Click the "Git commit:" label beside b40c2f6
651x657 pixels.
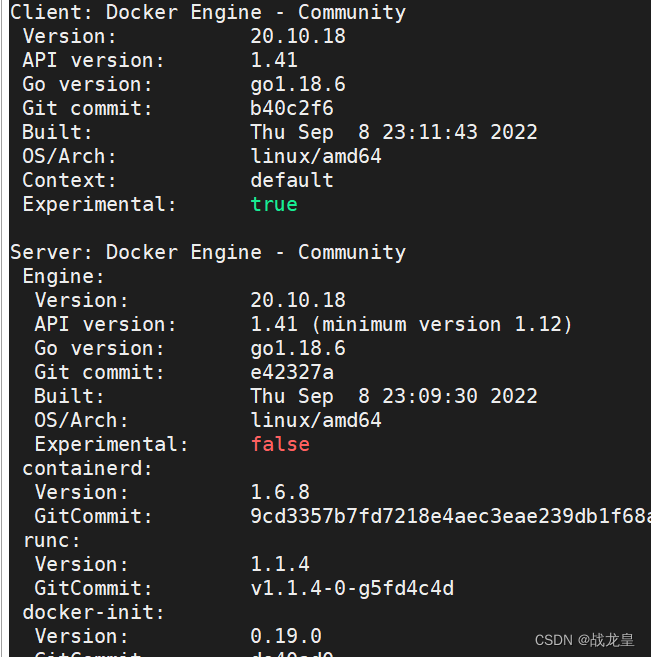click(x=87, y=108)
